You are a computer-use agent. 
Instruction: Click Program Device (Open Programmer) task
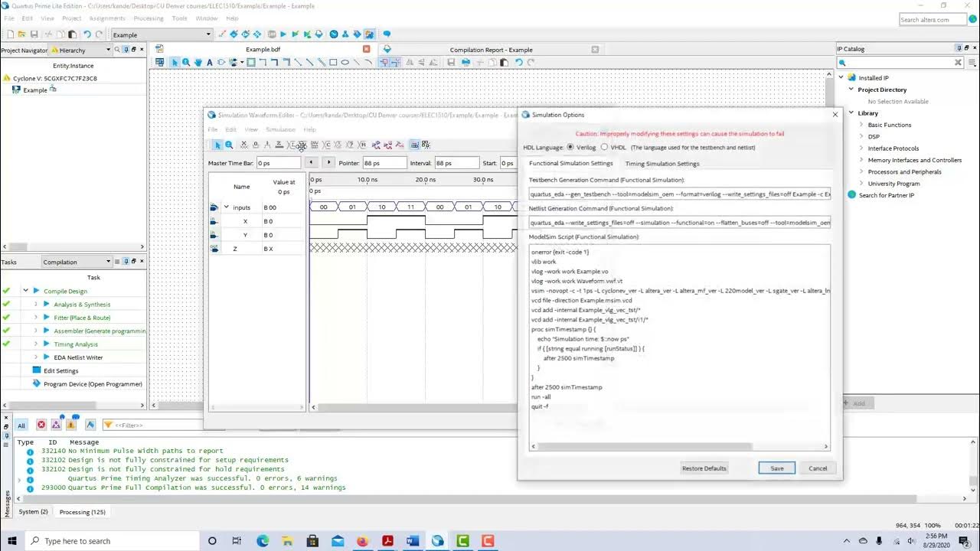93,384
